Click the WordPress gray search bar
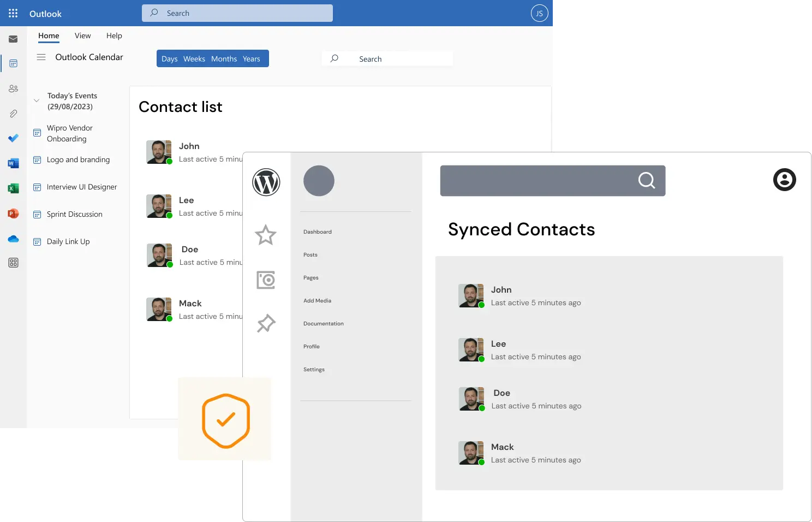Screen dimensions: 812x522 553,181
